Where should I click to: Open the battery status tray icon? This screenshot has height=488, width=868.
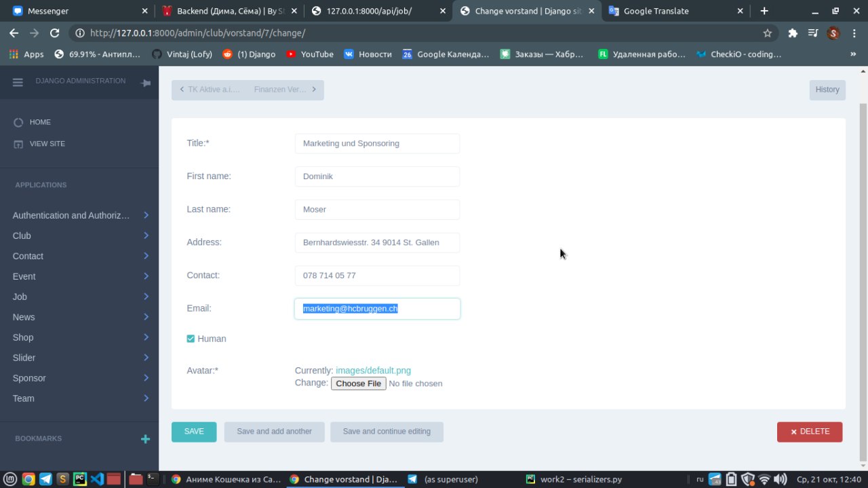(731, 479)
